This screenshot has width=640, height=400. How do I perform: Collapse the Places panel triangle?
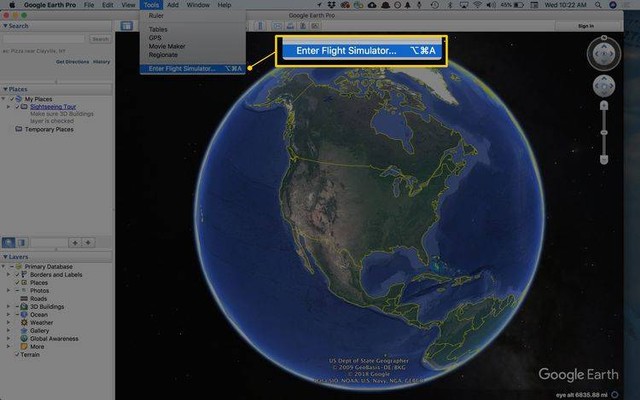point(5,89)
